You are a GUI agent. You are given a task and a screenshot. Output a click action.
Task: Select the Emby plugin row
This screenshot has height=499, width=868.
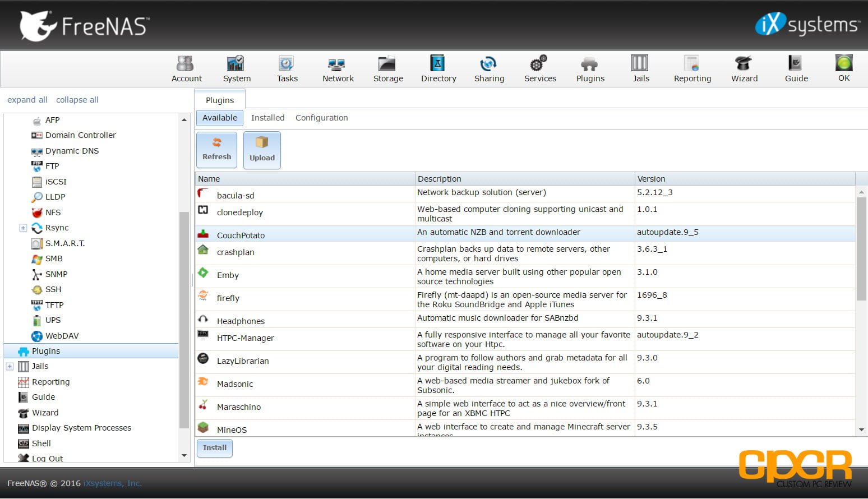[x=525, y=277]
